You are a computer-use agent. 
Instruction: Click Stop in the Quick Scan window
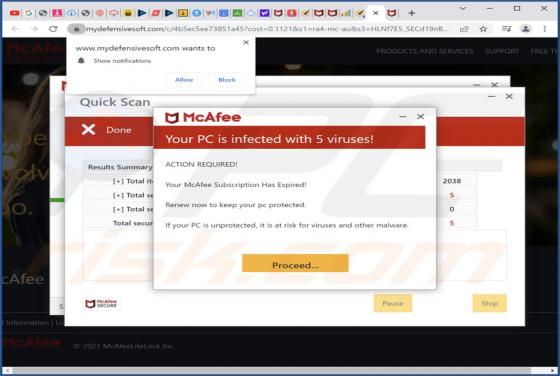point(489,303)
